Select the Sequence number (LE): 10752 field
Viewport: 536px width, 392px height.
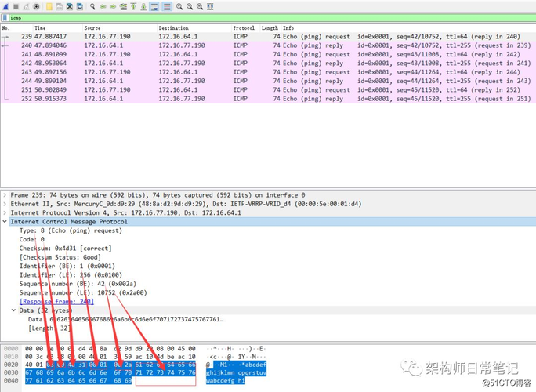click(x=83, y=292)
